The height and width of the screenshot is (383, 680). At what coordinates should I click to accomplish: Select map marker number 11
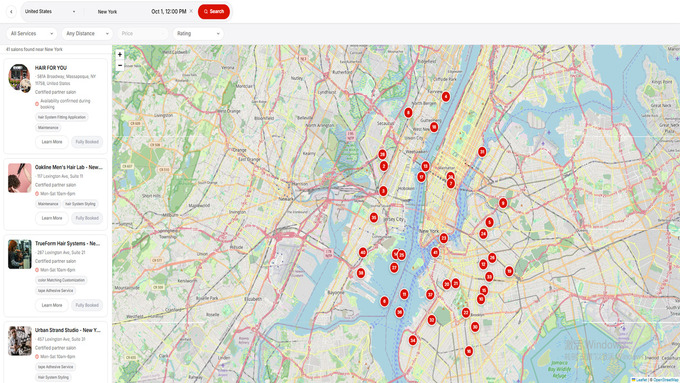click(404, 295)
